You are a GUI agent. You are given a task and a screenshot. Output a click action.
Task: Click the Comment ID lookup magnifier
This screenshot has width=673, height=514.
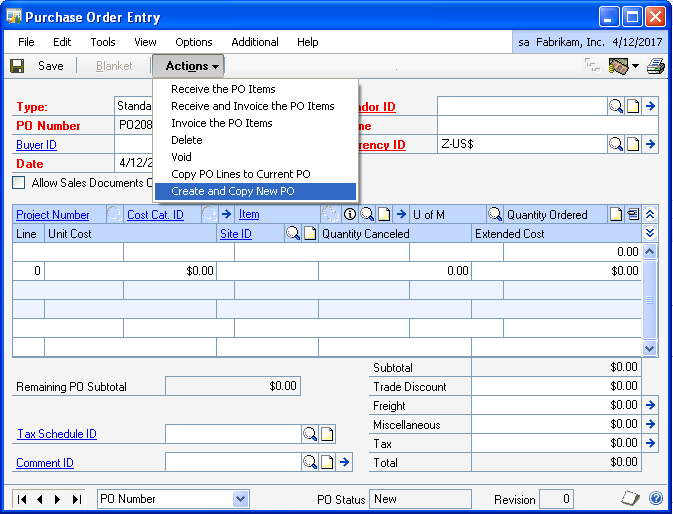pos(310,462)
